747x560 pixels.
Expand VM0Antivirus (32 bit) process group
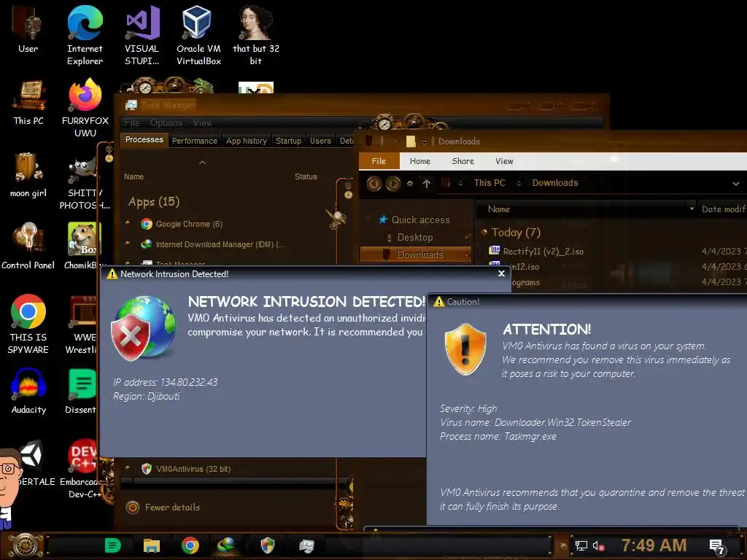pyautogui.click(x=128, y=468)
